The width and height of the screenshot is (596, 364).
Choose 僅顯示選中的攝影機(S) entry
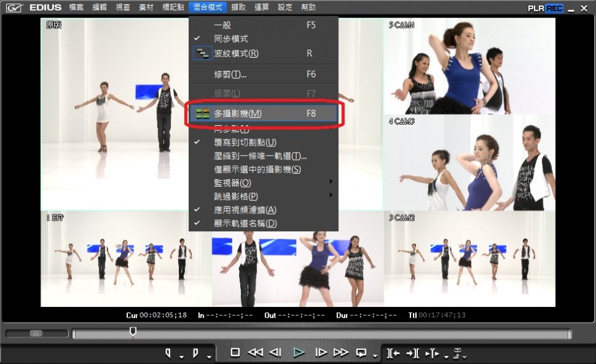(263, 169)
